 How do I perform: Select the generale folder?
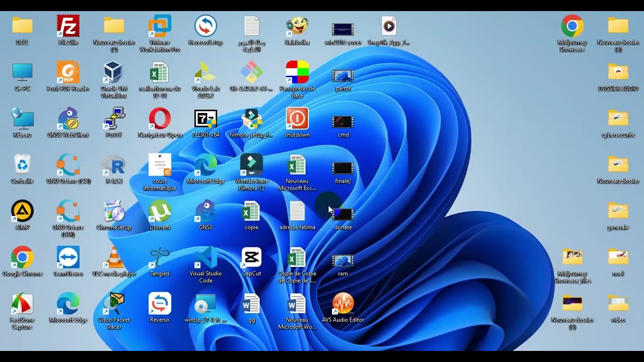point(618,211)
